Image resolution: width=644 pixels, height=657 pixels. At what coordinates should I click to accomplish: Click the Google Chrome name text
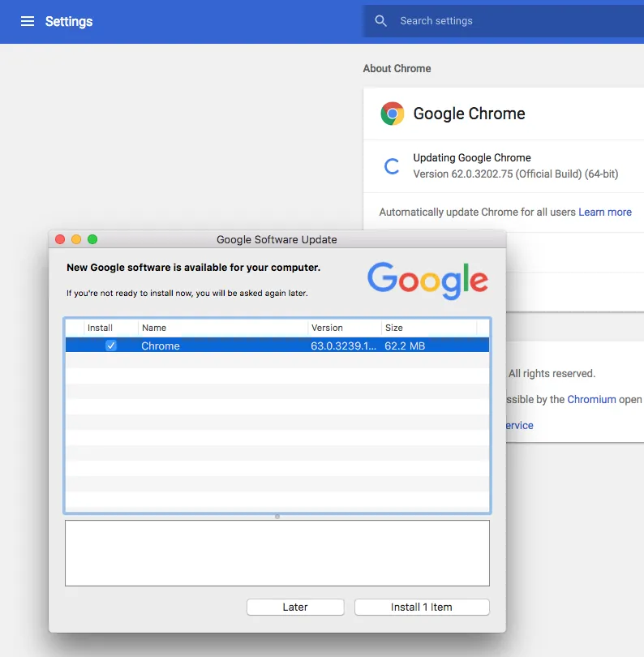tap(469, 114)
